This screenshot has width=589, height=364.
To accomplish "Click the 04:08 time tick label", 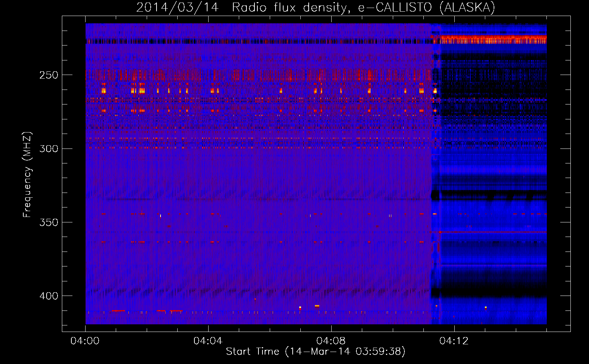I will (331, 341).
